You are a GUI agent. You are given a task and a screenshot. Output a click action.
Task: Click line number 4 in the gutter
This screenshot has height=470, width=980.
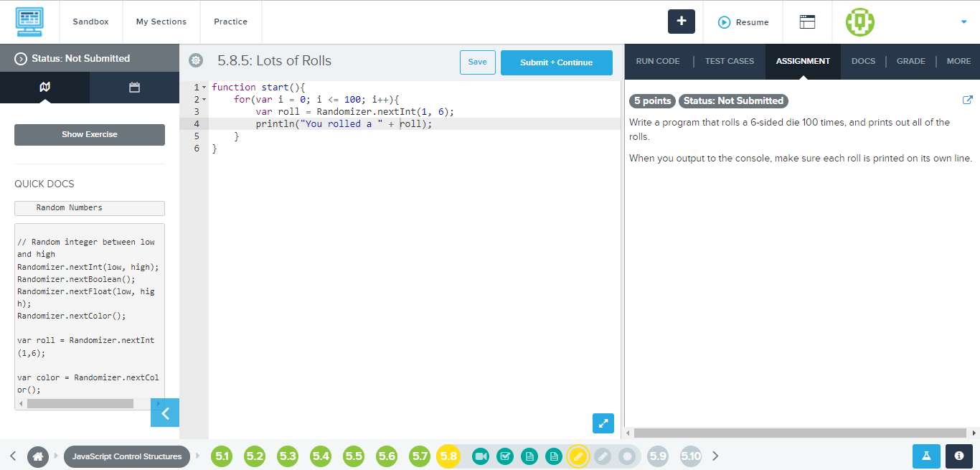pos(197,124)
